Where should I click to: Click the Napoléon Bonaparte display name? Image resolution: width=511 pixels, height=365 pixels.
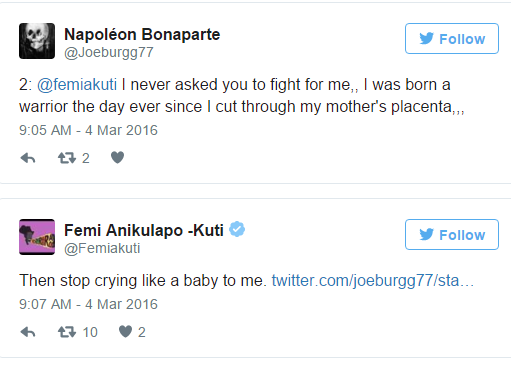tap(142, 34)
